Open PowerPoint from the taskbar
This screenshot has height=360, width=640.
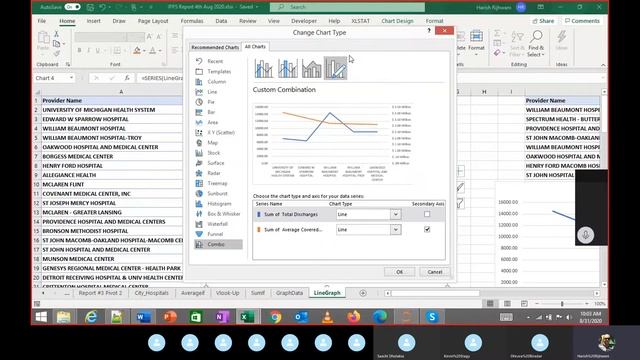tap(170, 317)
